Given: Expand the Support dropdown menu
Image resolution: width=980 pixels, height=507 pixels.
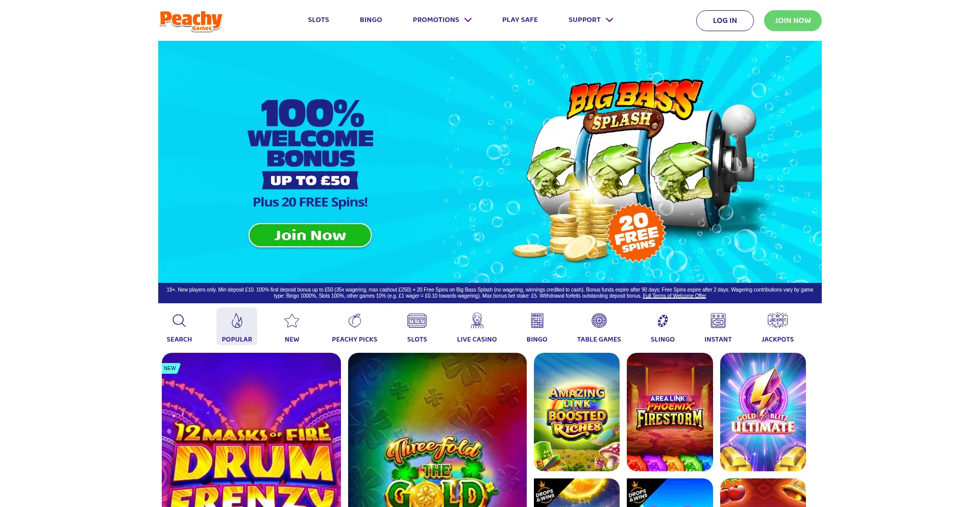Looking at the screenshot, I should (591, 20).
